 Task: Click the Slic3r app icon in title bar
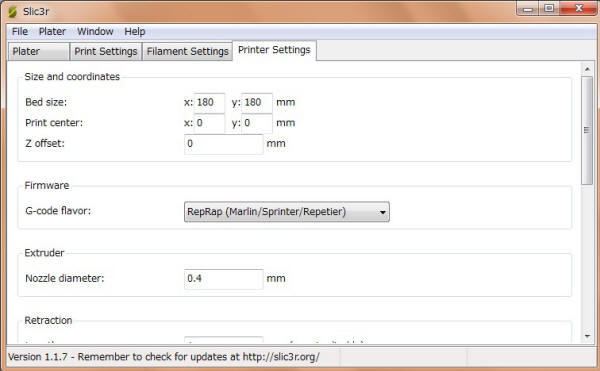pos(13,11)
